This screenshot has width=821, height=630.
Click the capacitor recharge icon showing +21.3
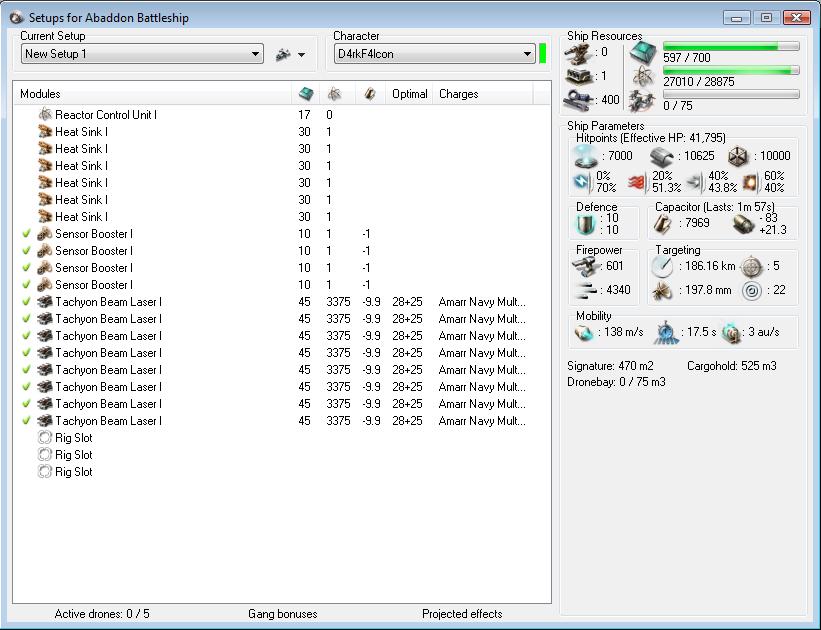pos(743,224)
